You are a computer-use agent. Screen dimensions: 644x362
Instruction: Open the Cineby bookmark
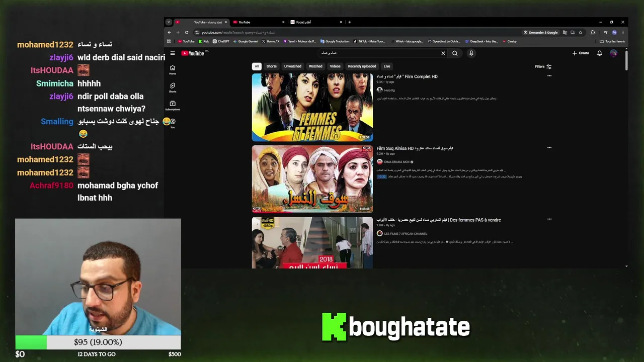509,41
